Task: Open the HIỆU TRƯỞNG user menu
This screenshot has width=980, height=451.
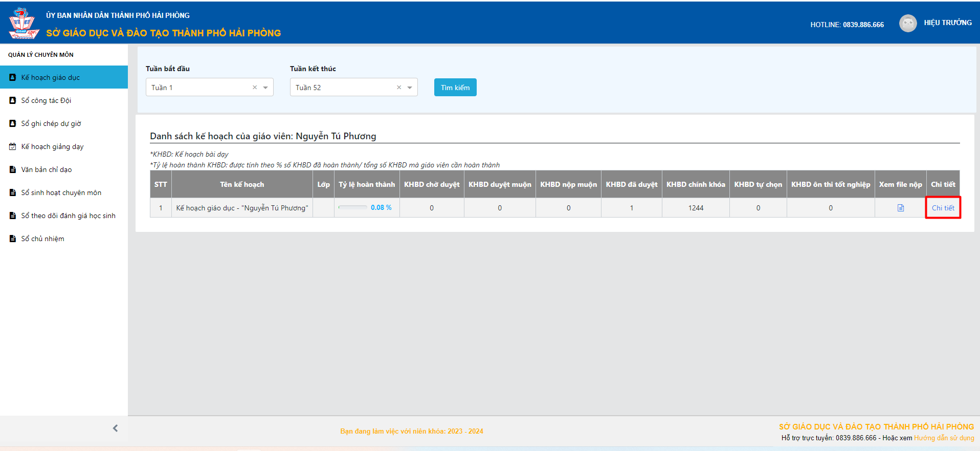Action: [947, 23]
